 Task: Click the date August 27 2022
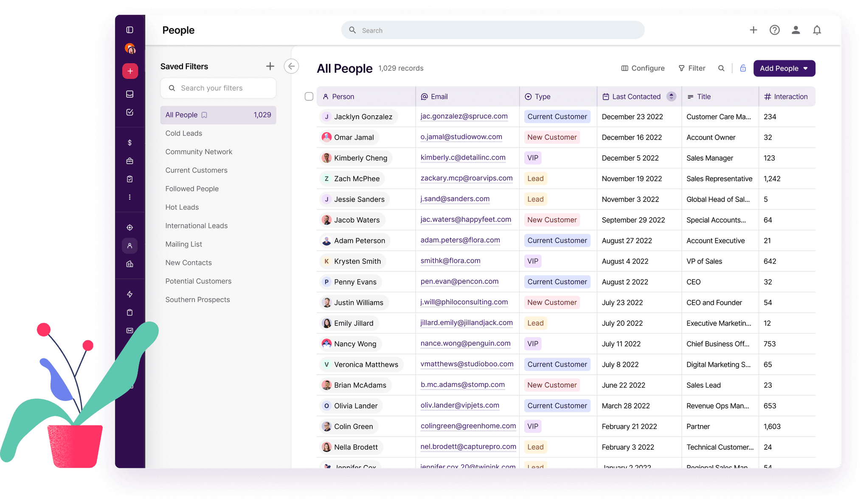tap(627, 241)
